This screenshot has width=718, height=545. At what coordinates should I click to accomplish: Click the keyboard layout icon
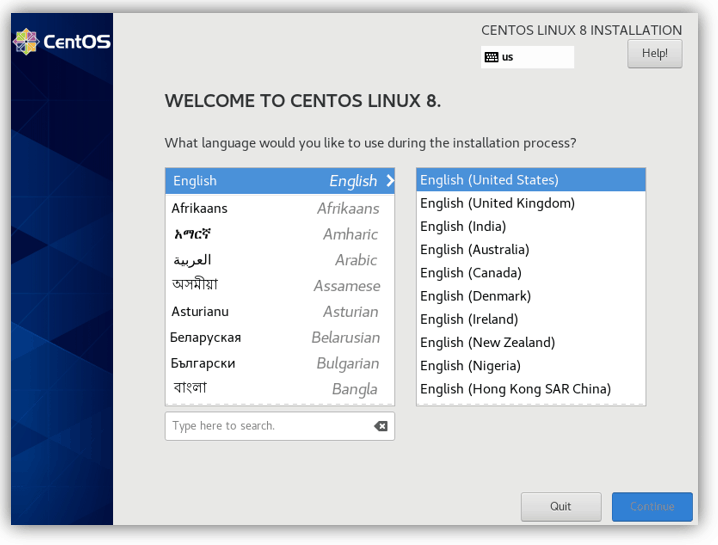[491, 57]
